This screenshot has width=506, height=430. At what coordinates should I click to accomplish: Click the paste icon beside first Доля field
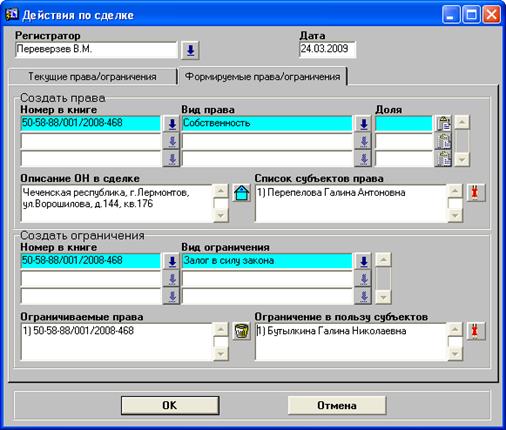[x=443, y=124]
